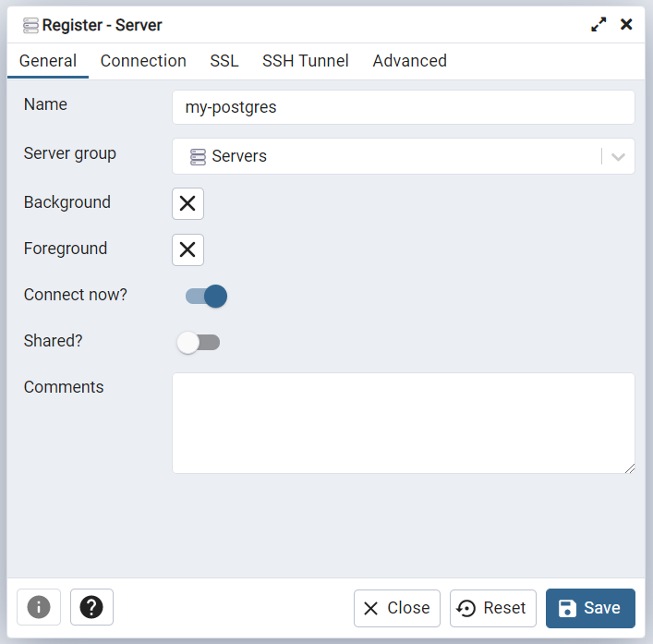Close dialog using the title bar X
The width and height of the screenshot is (653, 644).
626,25
